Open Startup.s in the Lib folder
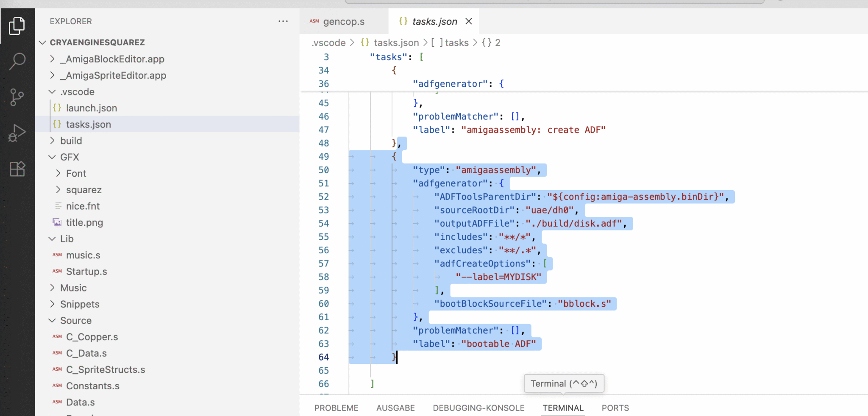The image size is (868, 416). [x=86, y=272]
